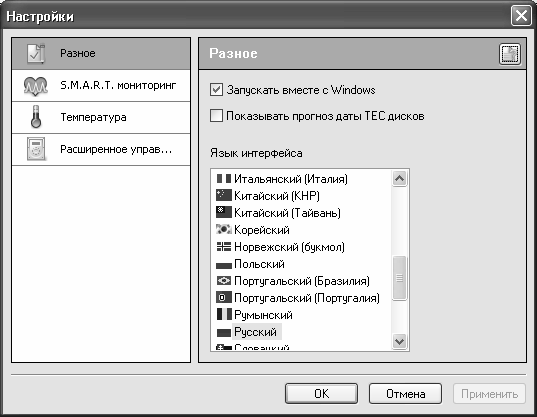Enable Показывать прогноз даты ТЕС дисков

(216, 116)
